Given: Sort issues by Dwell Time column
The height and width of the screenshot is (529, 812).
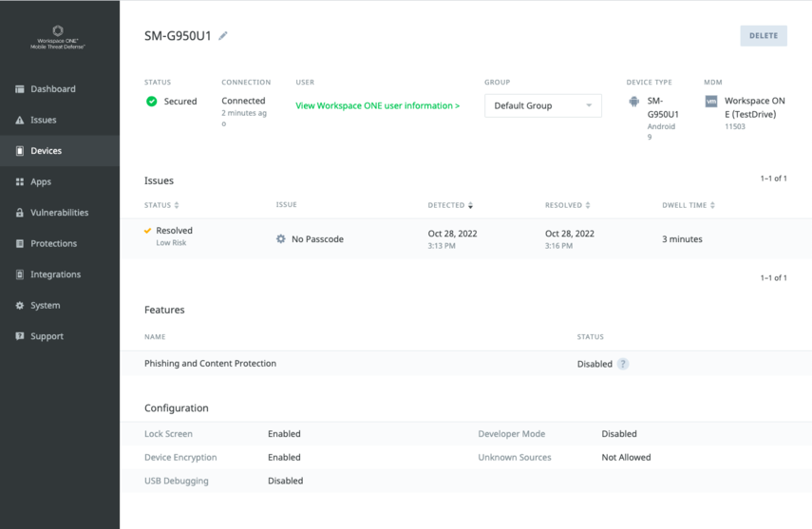Looking at the screenshot, I should click(688, 205).
